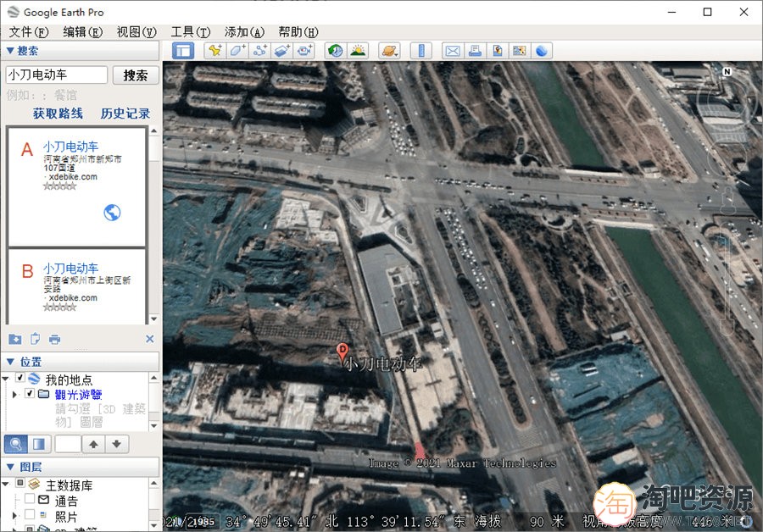Print search results printer icon
Image resolution: width=763 pixels, height=532 pixels.
(x=54, y=340)
